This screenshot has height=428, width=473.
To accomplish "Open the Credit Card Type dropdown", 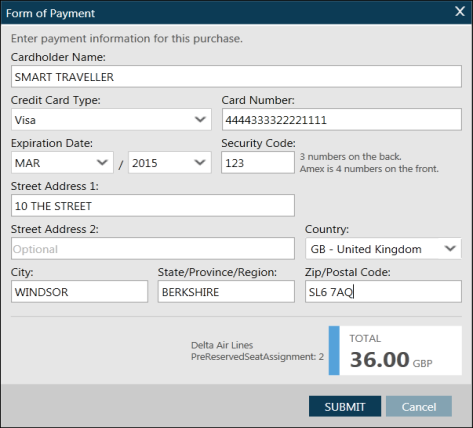I will tap(111, 119).
